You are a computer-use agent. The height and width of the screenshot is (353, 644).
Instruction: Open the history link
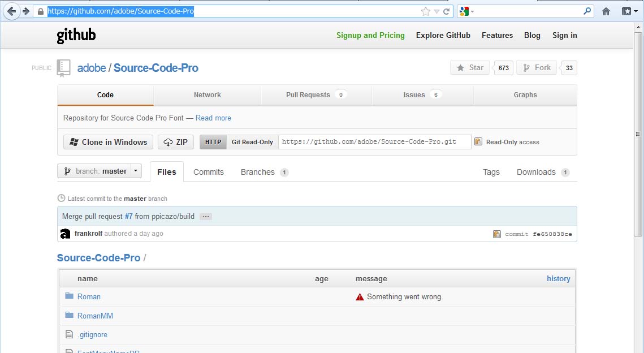(558, 279)
